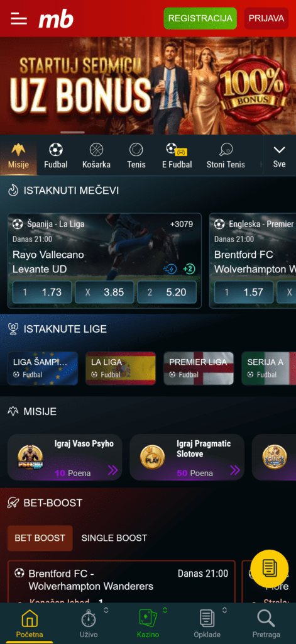Expand the Sve sports dropdown
This screenshot has width=296, height=644.
[x=279, y=156]
